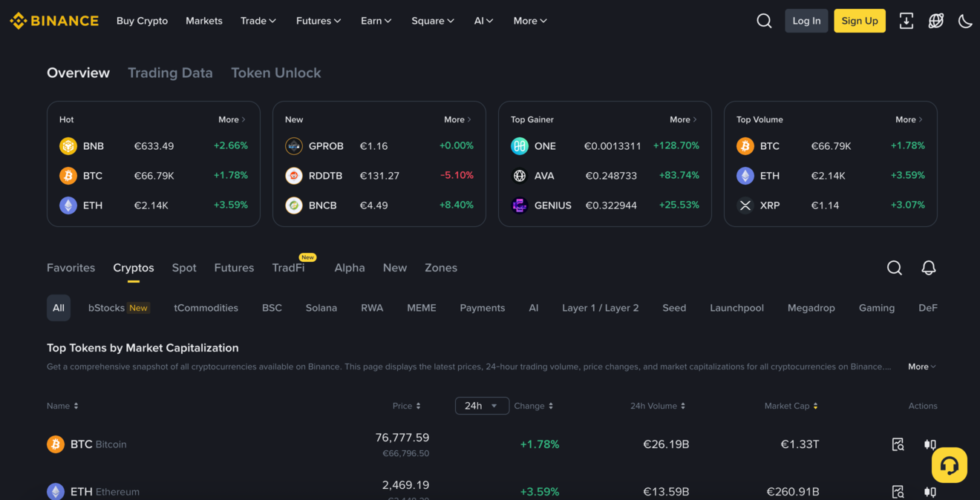Expand the Futures menu
The height and width of the screenshot is (500, 980).
(318, 21)
